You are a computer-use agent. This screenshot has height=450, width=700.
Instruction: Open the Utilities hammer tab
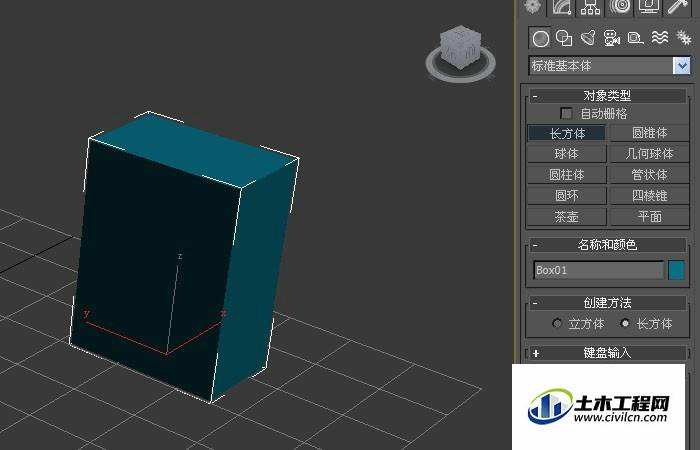[x=678, y=7]
